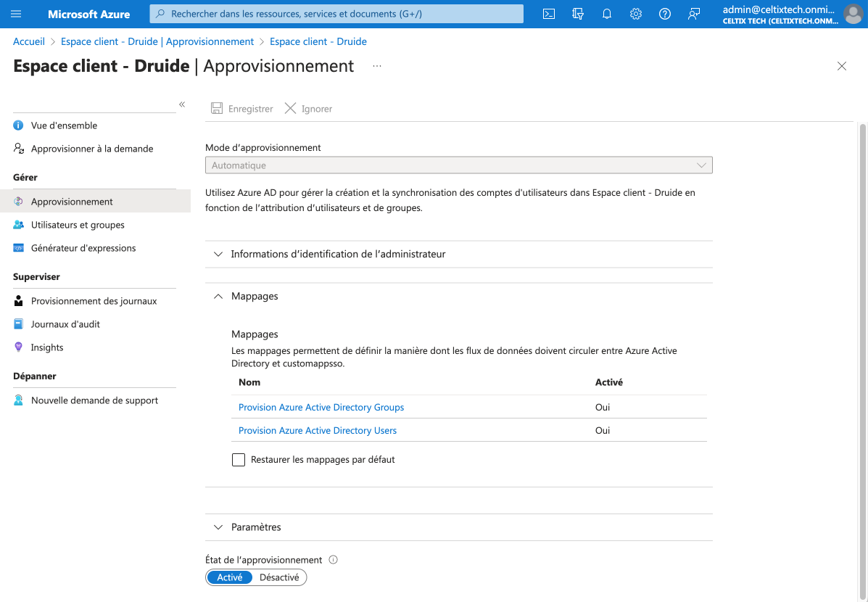Click the info icon beside État de l'approvisionnement
868x602 pixels.
click(334, 559)
